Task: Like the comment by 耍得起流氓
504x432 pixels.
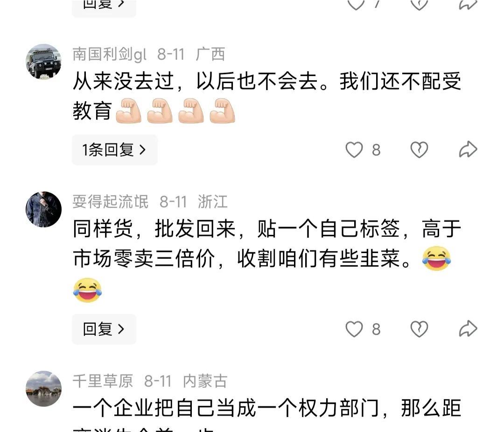Action: [x=354, y=329]
